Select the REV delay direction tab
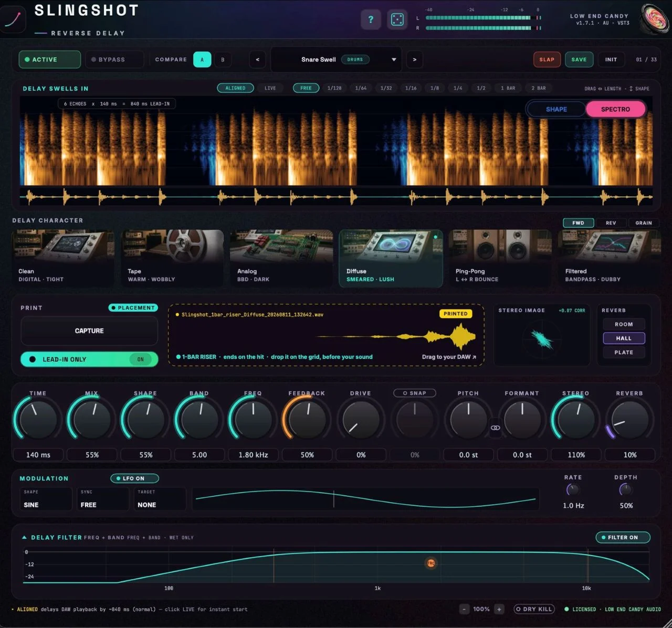This screenshot has width=672, height=628. [611, 223]
